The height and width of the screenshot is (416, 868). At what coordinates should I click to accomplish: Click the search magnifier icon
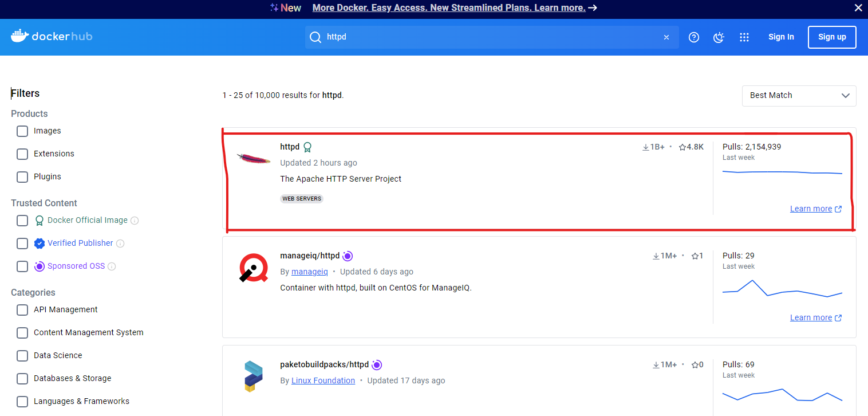coord(315,37)
